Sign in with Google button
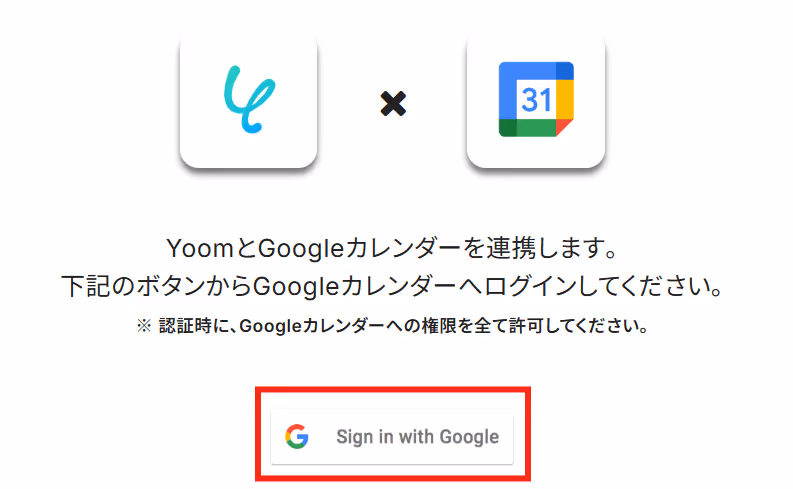This screenshot has height=489, width=793. click(x=392, y=436)
